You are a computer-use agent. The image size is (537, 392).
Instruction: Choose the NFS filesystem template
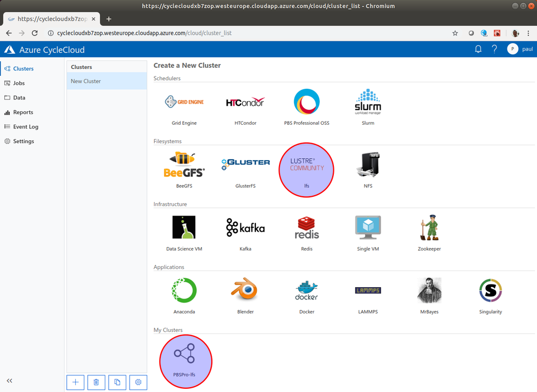point(368,170)
